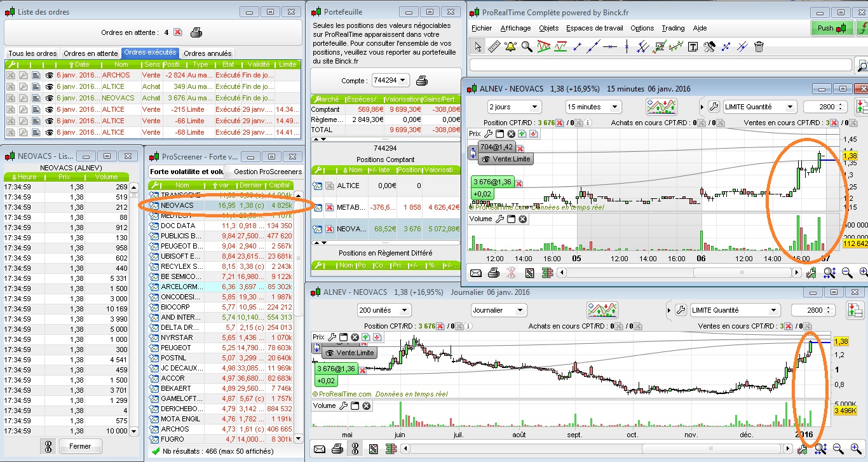Click the trash can delete-objects icon

pyautogui.click(x=759, y=46)
